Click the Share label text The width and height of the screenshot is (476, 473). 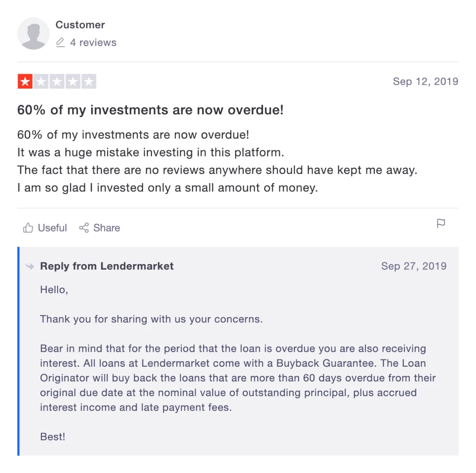[107, 228]
